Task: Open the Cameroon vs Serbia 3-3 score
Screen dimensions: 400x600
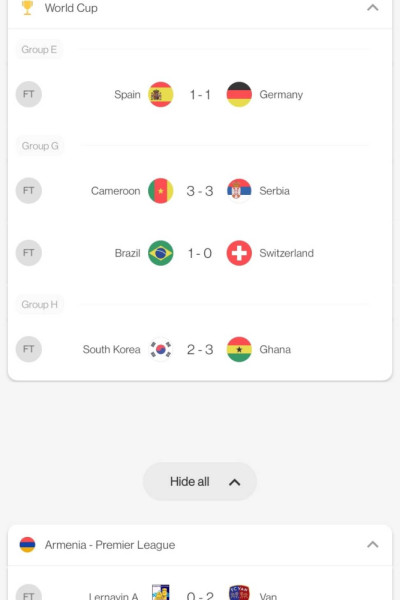Action: click(200, 191)
